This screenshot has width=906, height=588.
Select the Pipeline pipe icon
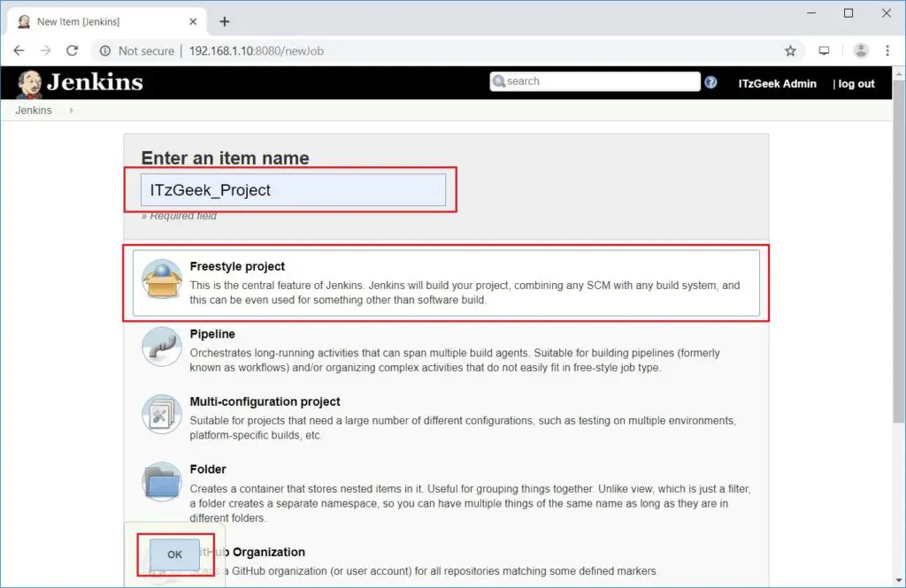point(162,347)
